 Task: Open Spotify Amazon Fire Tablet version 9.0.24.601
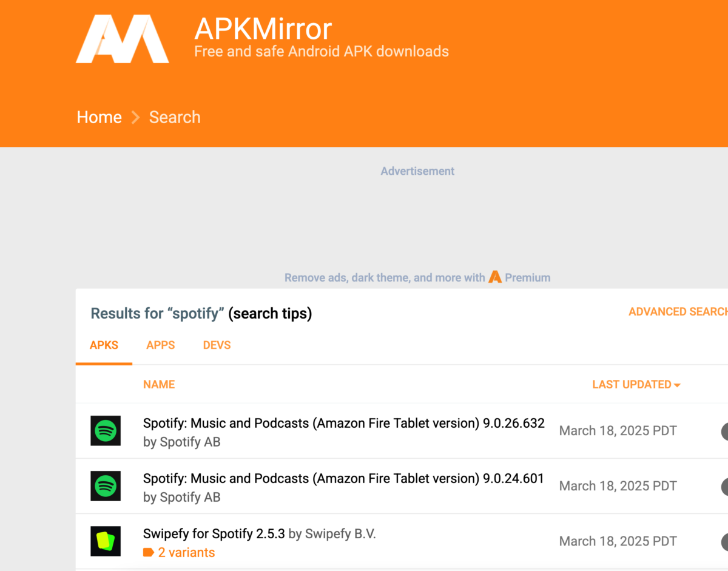coord(343,478)
